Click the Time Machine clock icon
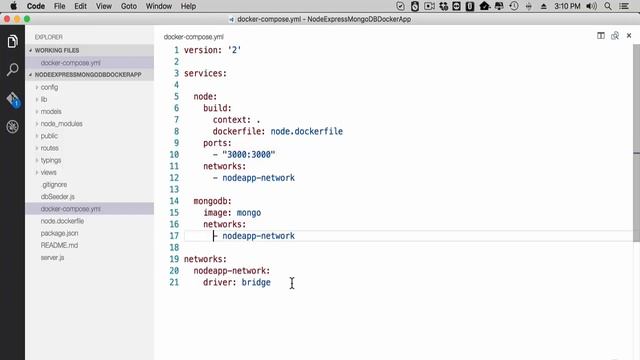This screenshot has width=640, height=360. 514,6
